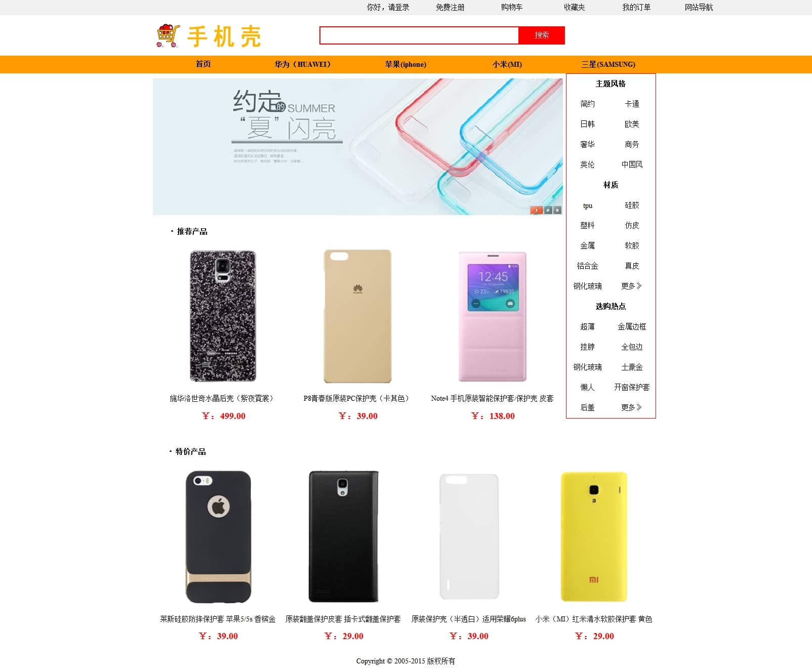Open the black iPhone case product image
Image resolution: width=812 pixels, height=669 pixels.
pos(218,536)
